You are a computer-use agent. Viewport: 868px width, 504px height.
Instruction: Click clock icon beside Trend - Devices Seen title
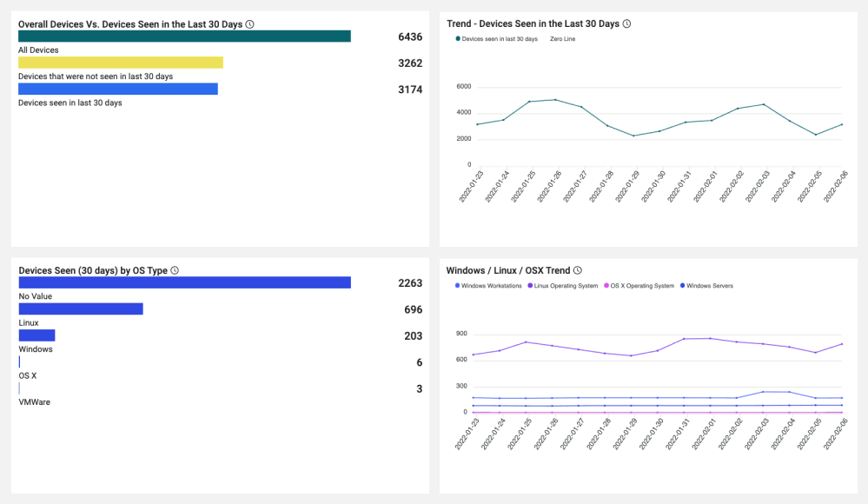(x=626, y=23)
